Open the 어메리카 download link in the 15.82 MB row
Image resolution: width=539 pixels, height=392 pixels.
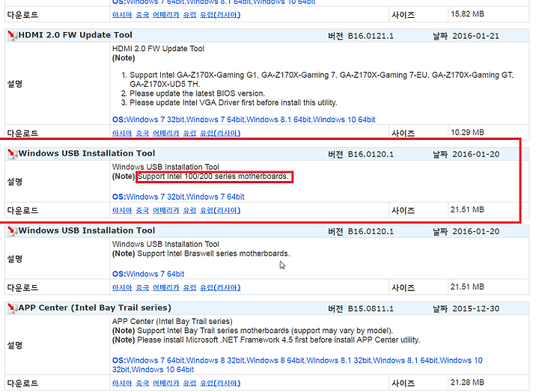tap(166, 15)
